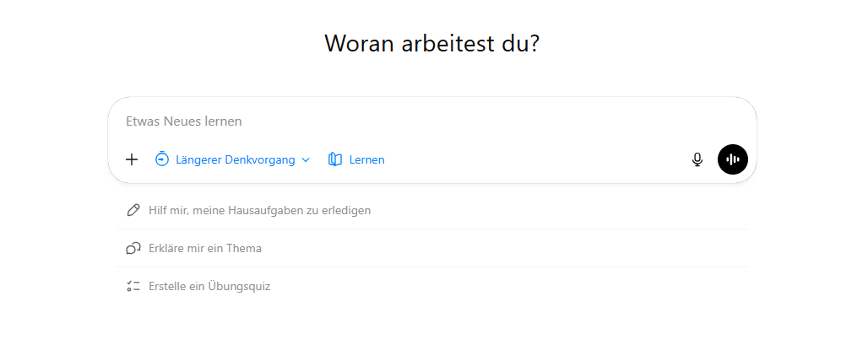Screen dimensions: 868x361
Task: Select "Hilf mir, meine Hausaufgaben zu erledigen"
Action: tap(259, 210)
